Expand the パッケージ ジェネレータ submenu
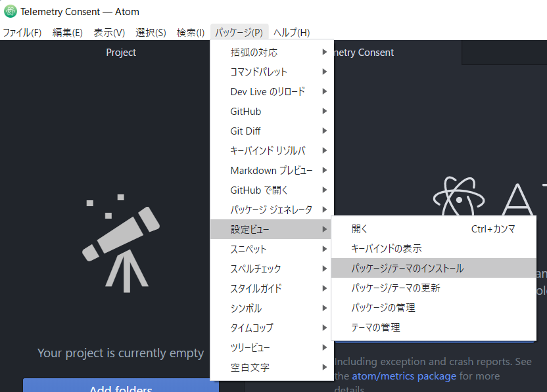Image resolution: width=547 pixels, height=392 pixels. [272, 209]
